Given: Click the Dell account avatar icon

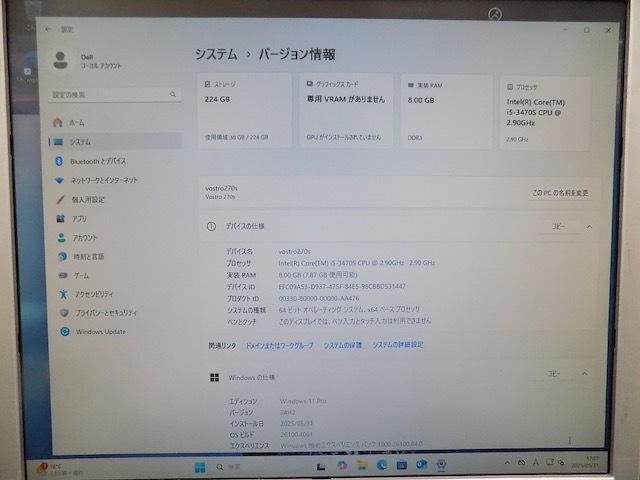Looking at the screenshot, I should (60, 60).
